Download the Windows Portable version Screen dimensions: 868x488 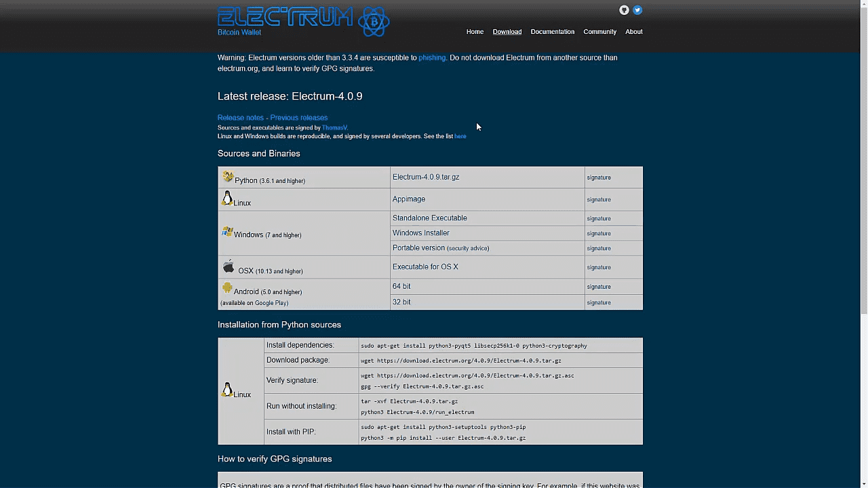[419, 248]
